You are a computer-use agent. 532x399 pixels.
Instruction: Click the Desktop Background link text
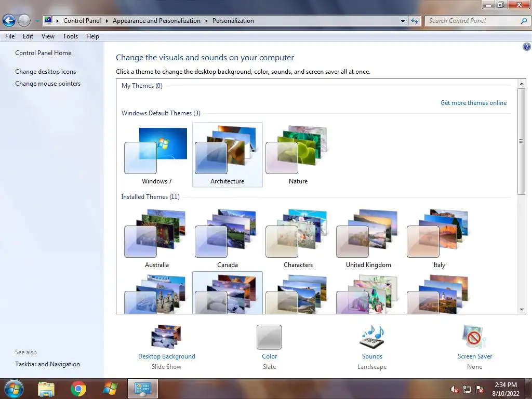(167, 356)
